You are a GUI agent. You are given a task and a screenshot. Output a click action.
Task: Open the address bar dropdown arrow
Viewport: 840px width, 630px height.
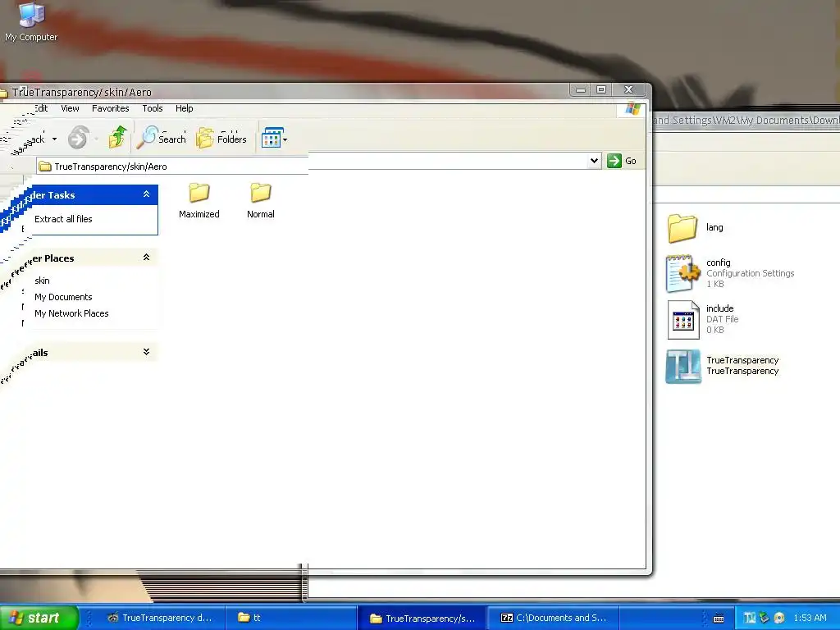coord(594,161)
